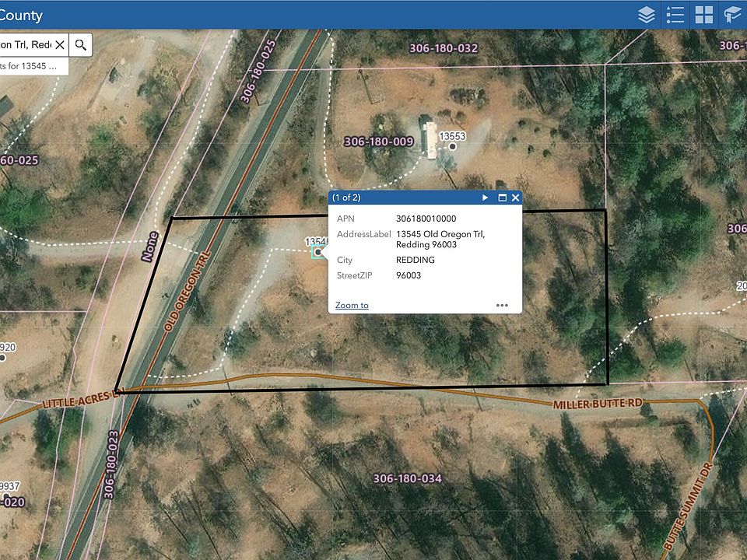Click APN value 306180010000
This screenshot has width=747, height=560.
(x=426, y=219)
